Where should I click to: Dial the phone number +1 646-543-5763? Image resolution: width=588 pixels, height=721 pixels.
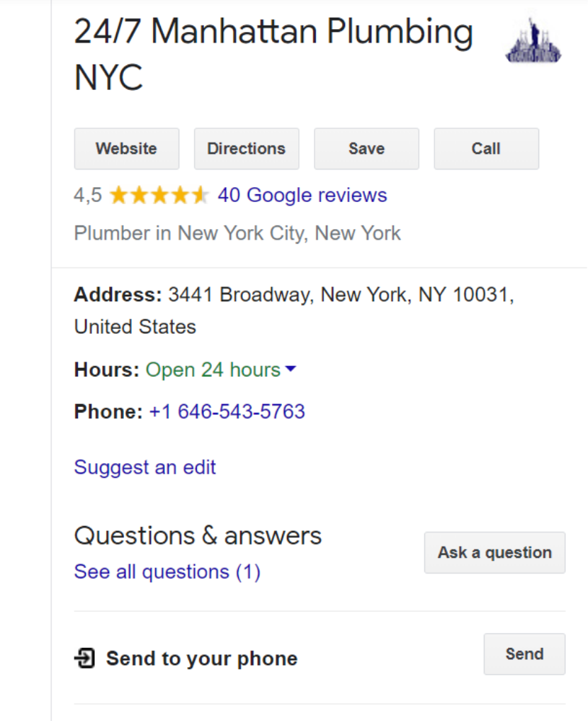pos(227,411)
